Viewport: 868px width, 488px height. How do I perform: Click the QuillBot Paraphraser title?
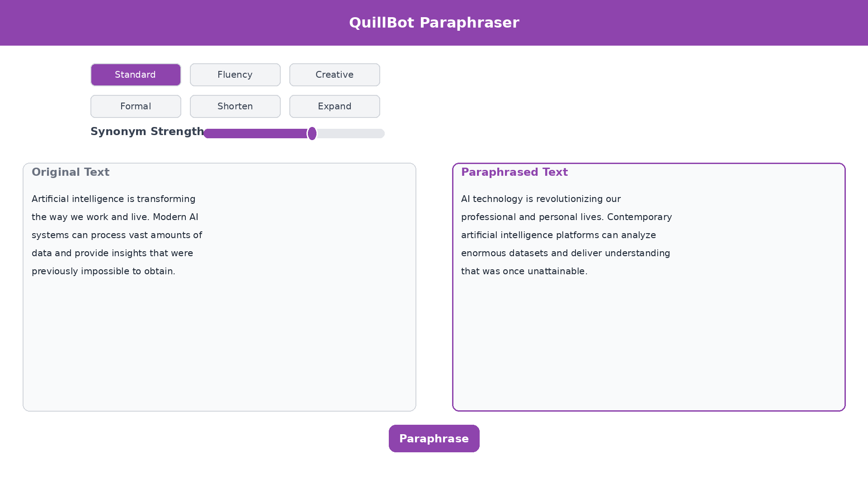[434, 22]
